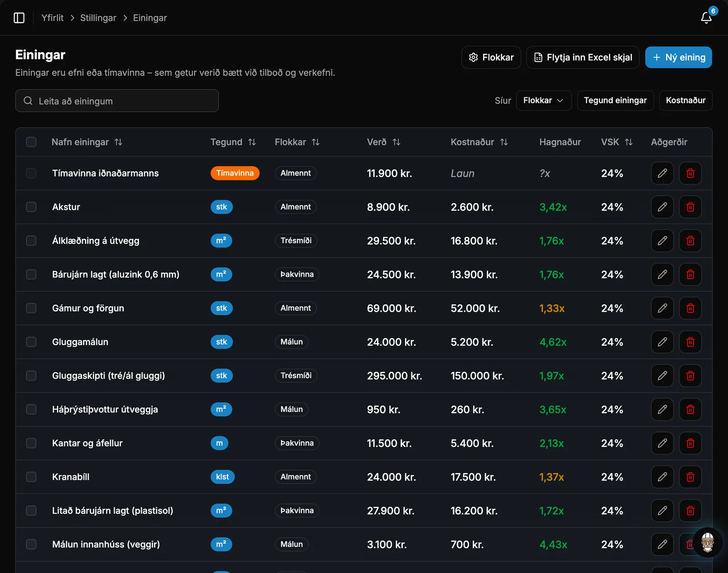Sort table by Verð column arrows
This screenshot has height=573, width=728.
click(396, 142)
